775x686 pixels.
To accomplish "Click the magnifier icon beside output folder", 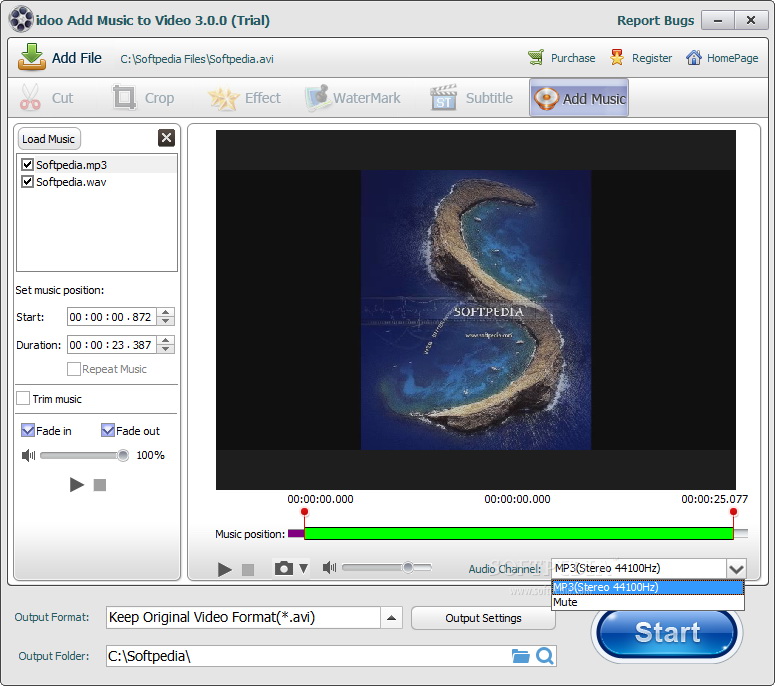I will point(545,656).
